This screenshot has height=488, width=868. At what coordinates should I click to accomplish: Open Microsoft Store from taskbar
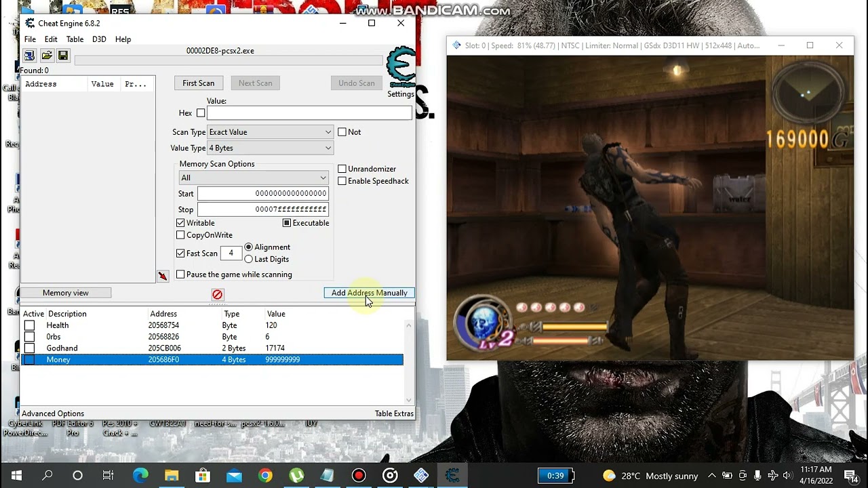[203, 475]
